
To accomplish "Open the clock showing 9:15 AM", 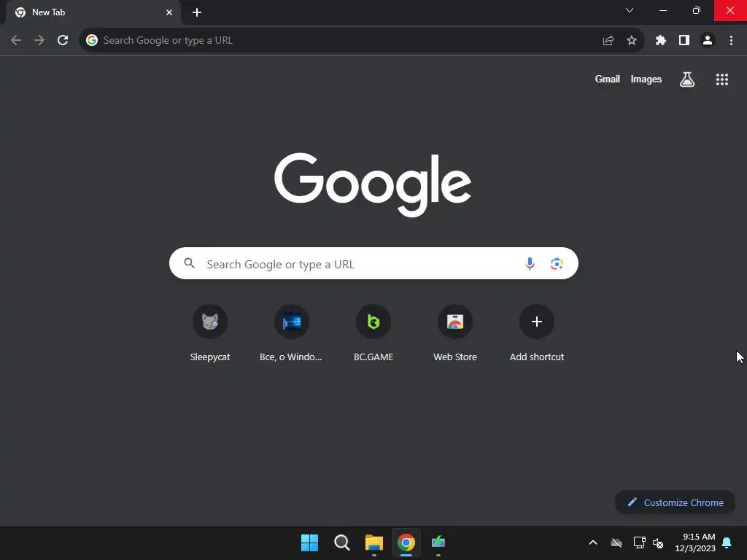I will [x=695, y=542].
